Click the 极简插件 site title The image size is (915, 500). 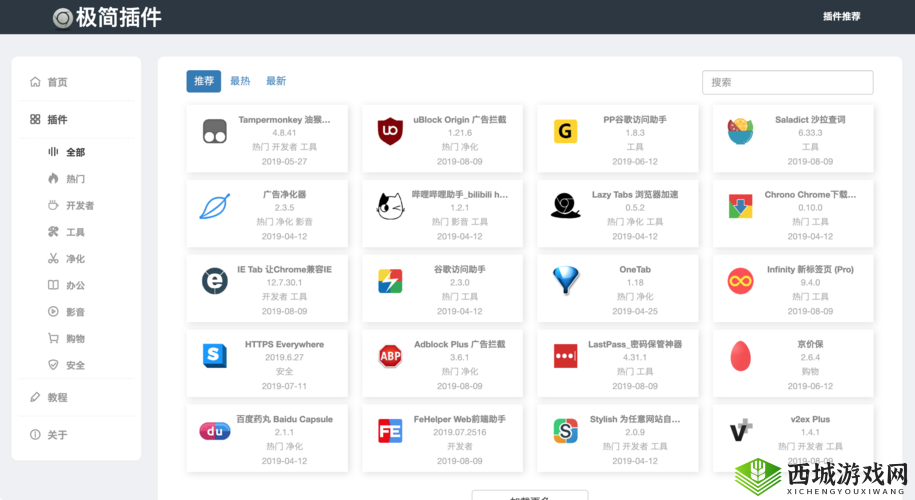[118, 18]
